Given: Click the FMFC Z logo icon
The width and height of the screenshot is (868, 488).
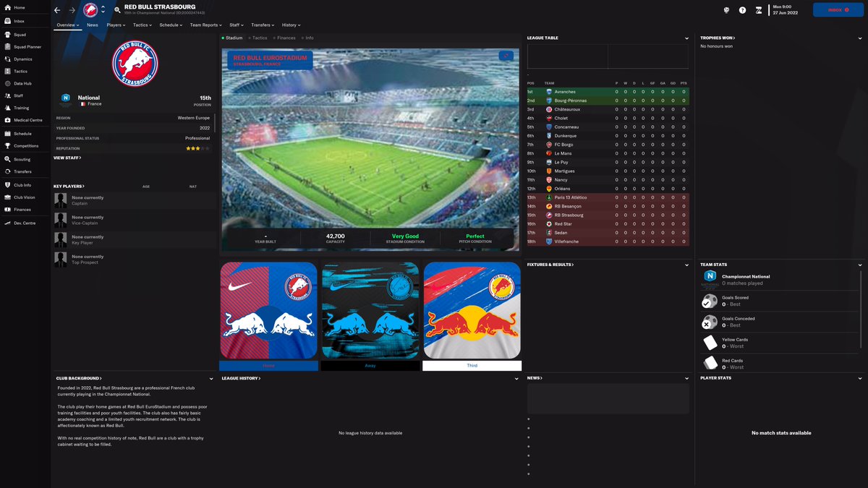Looking at the screenshot, I should (x=759, y=10).
